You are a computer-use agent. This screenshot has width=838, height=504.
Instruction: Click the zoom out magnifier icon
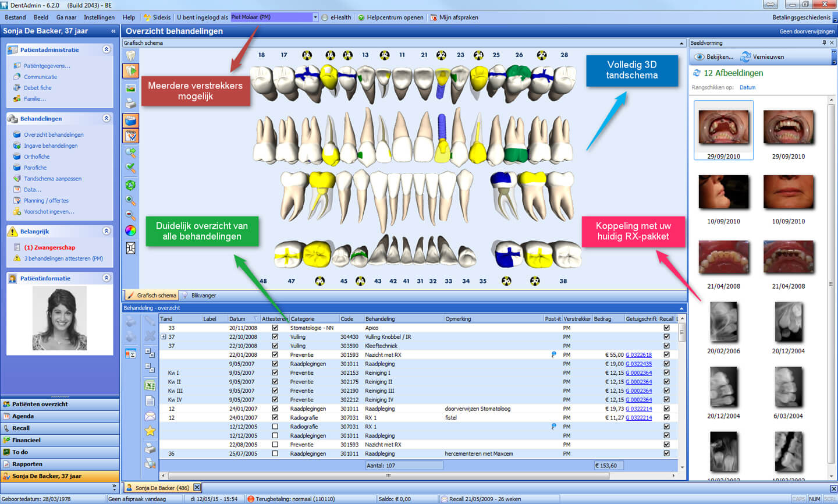point(130,215)
